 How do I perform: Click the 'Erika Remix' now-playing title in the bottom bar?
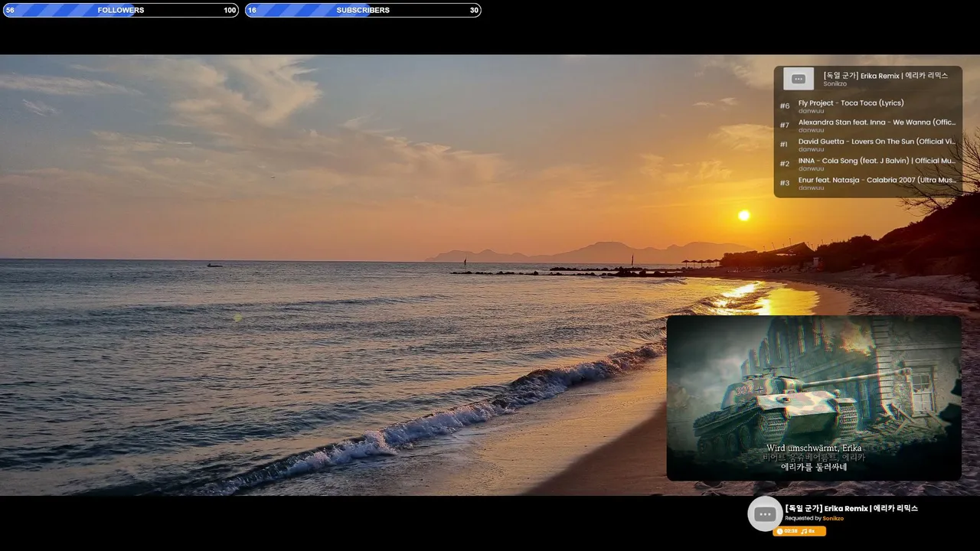pyautogui.click(x=851, y=508)
